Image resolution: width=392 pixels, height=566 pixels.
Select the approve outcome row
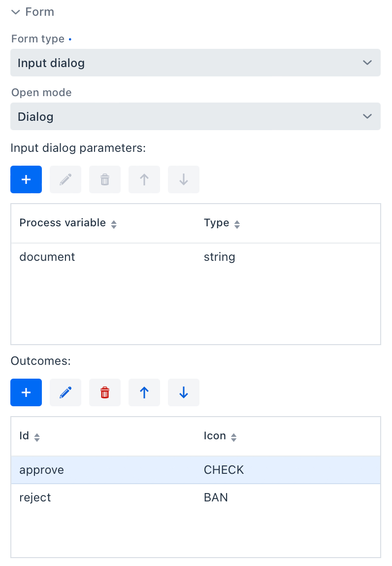tap(195, 470)
